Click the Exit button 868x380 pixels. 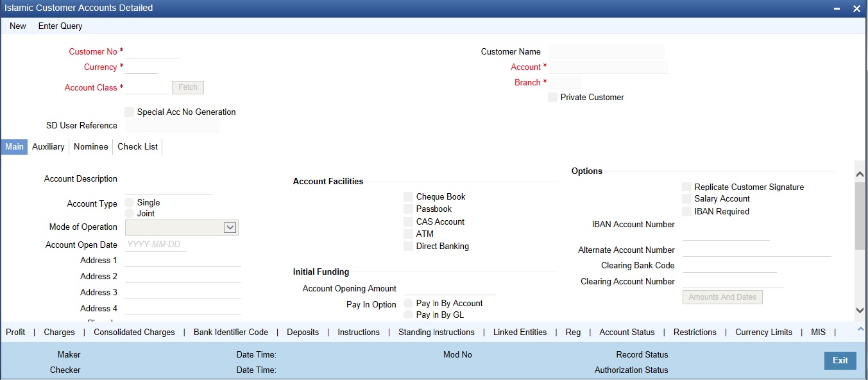point(840,361)
